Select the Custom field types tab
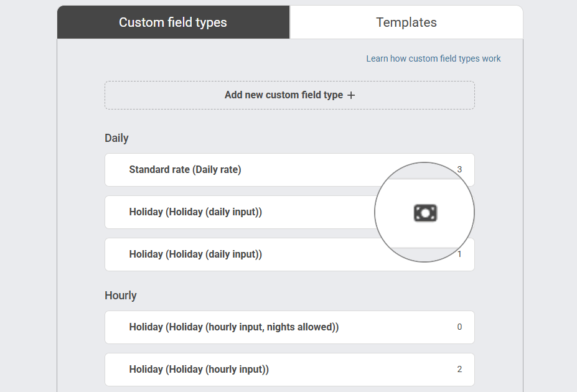 click(x=172, y=22)
